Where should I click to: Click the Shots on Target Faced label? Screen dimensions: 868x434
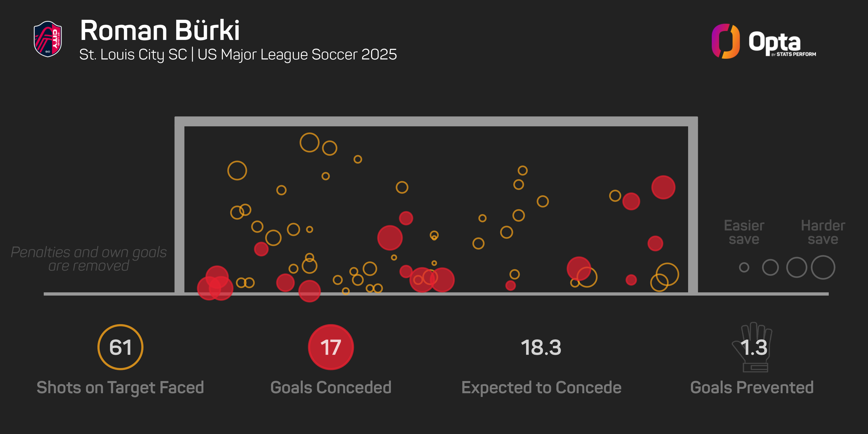tap(120, 388)
